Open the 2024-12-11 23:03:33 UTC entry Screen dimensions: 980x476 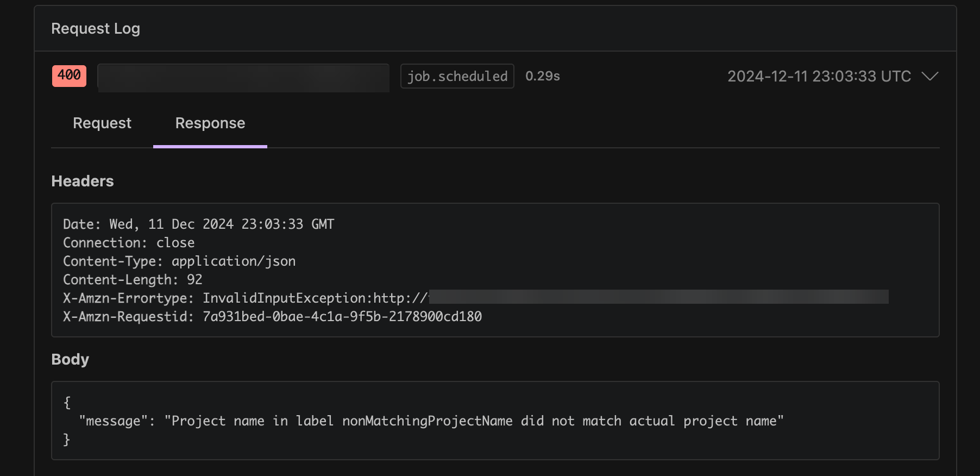818,76
